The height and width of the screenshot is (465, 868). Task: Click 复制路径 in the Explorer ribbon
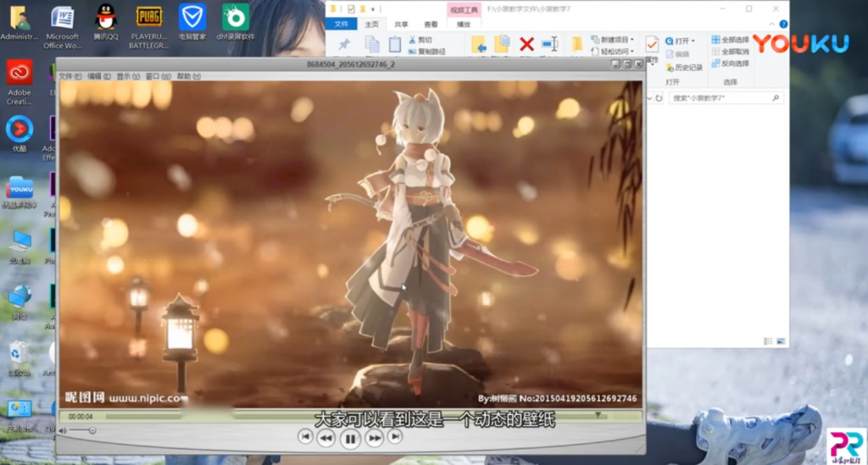[427, 52]
